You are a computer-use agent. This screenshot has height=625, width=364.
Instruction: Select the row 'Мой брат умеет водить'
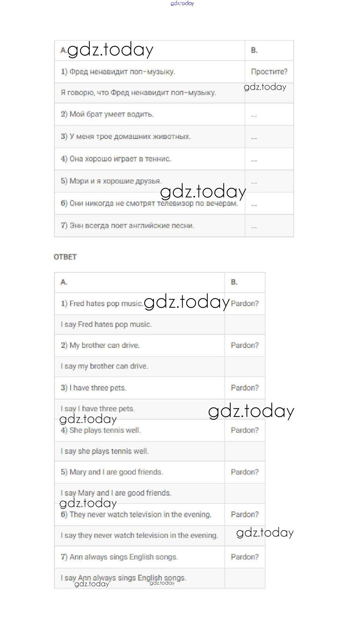(107, 114)
